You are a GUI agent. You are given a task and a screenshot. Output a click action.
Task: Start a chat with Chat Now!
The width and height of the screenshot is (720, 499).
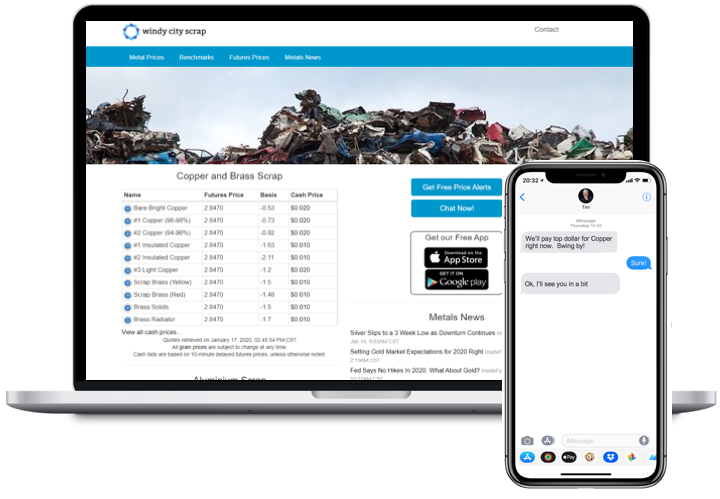(x=456, y=208)
